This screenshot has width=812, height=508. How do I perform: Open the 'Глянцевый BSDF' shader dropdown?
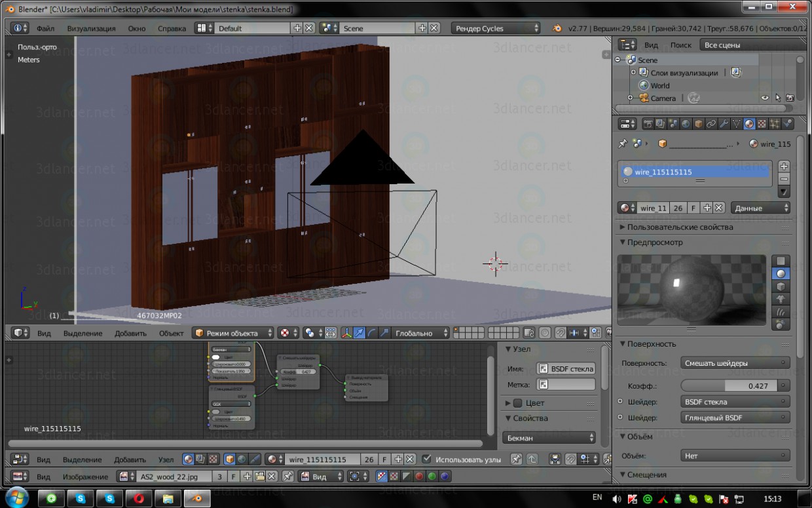(x=735, y=418)
